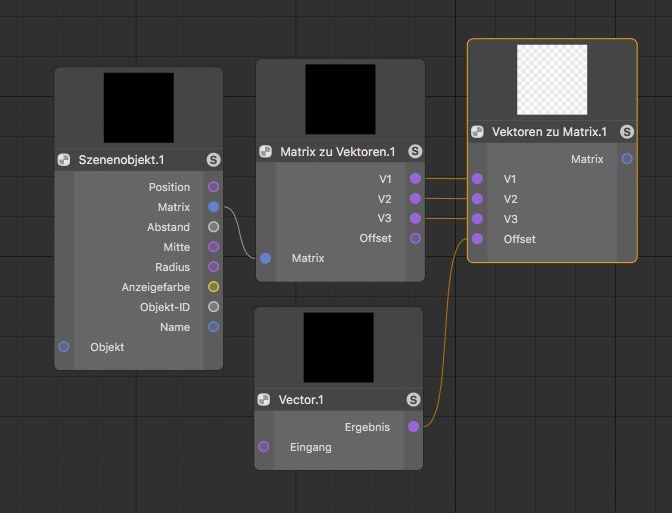Screen dimensions: 672x513
Task: Click the Matrix zu Vektoren.1 title
Action: pos(338,151)
